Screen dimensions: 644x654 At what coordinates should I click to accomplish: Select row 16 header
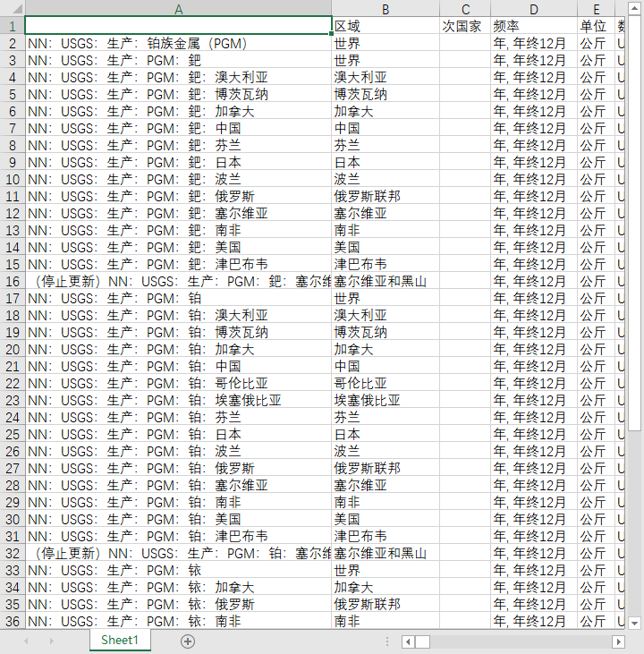pos(13,282)
